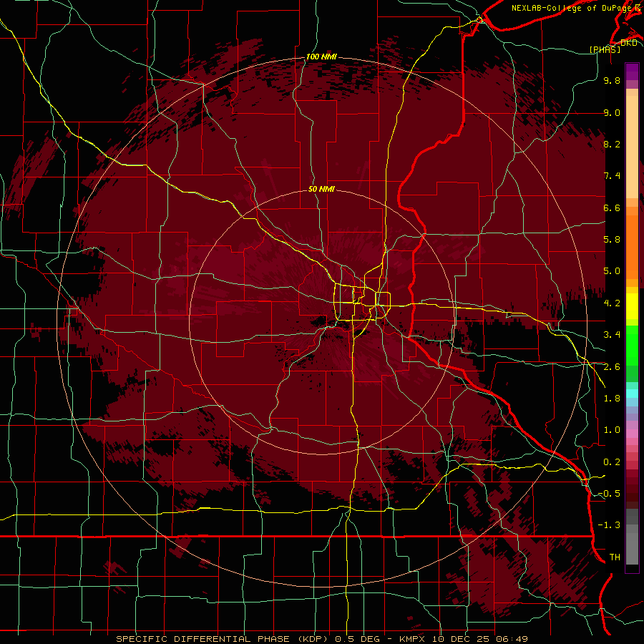Click the "50 NMI" range ring label

tap(321, 189)
